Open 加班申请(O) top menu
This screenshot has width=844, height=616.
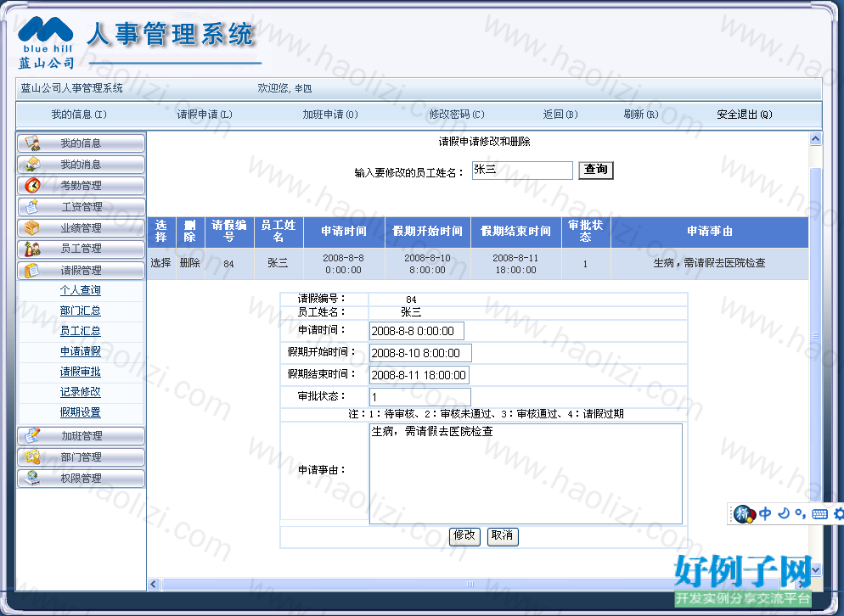point(330,114)
